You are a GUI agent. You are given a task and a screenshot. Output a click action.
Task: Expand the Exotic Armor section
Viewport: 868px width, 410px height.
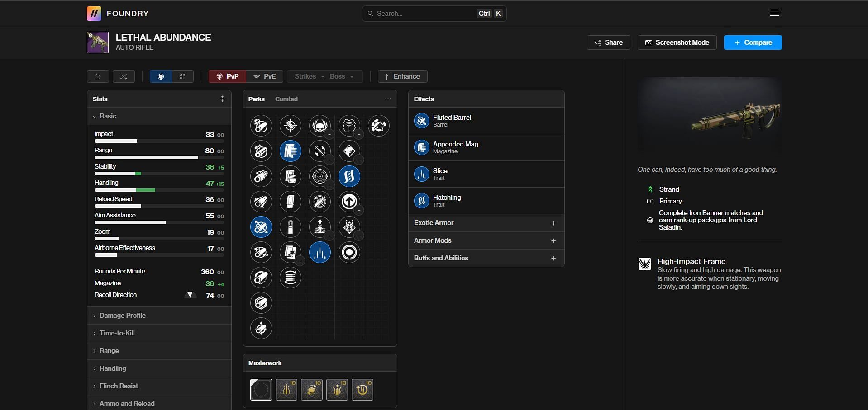tap(486, 223)
